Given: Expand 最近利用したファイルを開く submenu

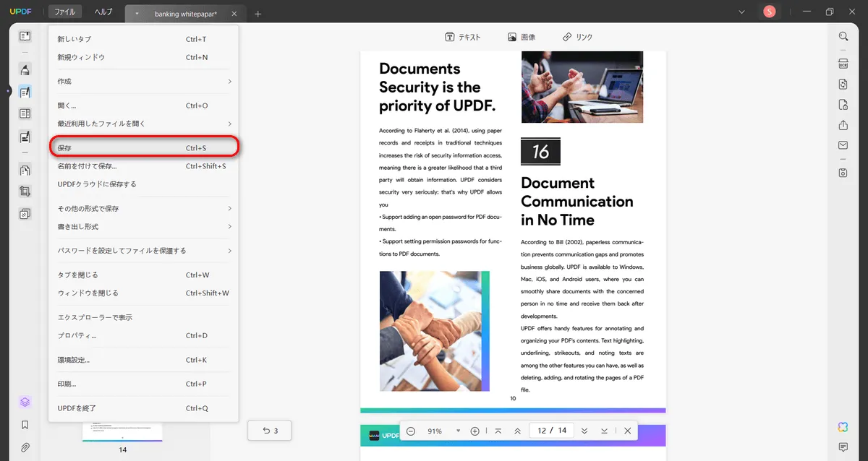Looking at the screenshot, I should (x=143, y=124).
